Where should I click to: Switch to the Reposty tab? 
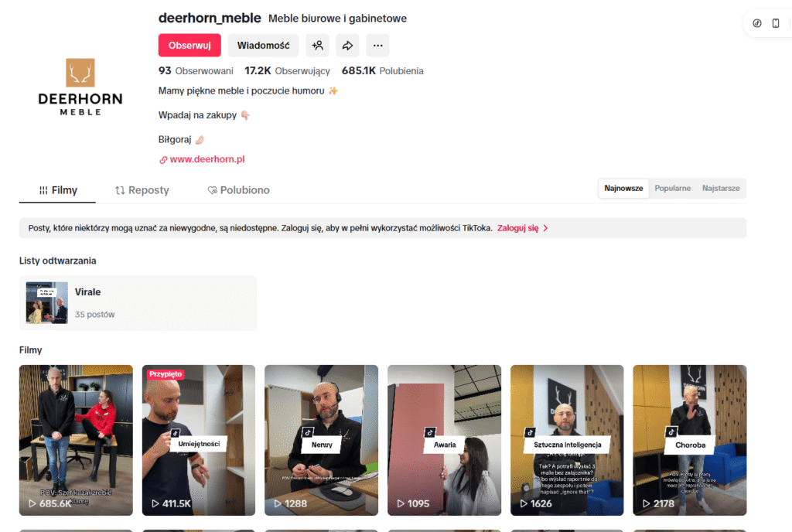[x=142, y=190]
